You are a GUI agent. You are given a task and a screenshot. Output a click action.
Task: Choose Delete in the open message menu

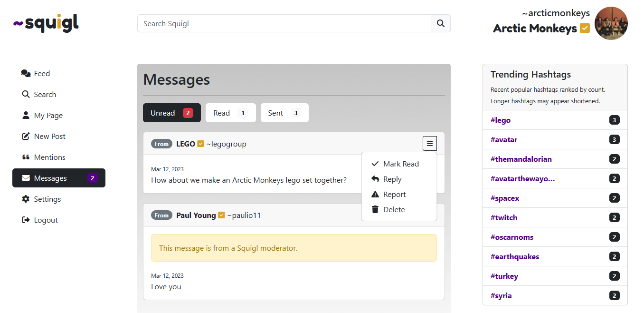click(394, 209)
